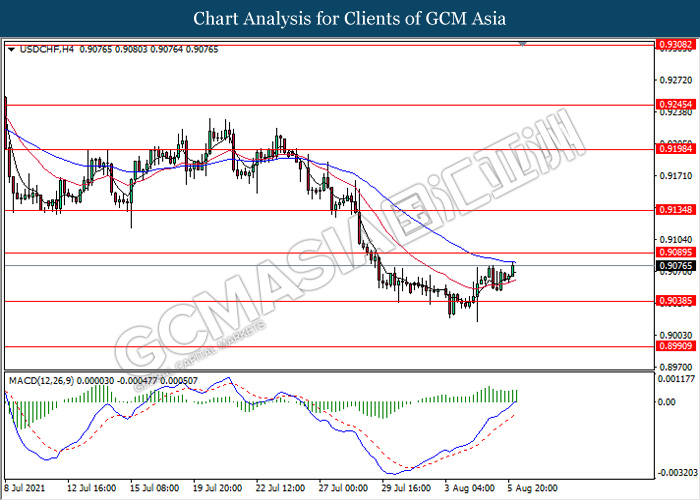
Task: Select the USDCHF,H4 symbol label
Action: click(47, 50)
